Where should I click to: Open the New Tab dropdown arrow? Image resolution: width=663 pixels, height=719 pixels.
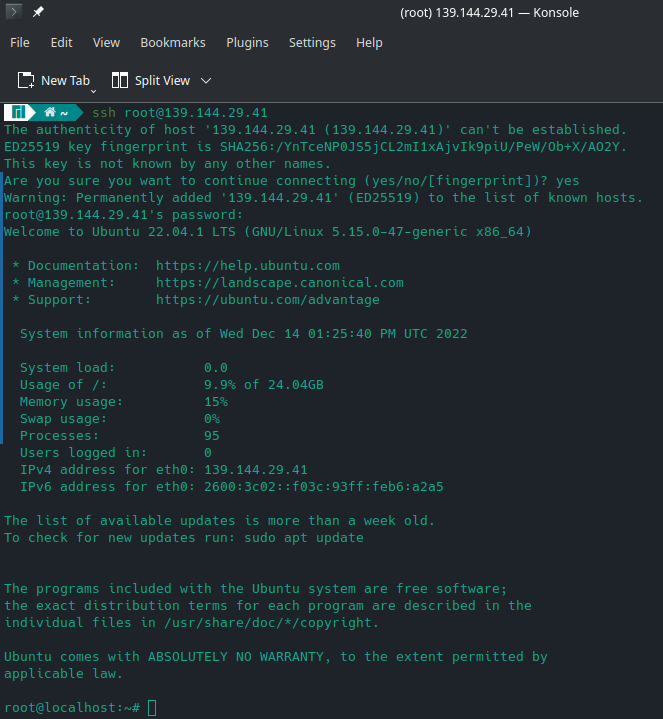pyautogui.click(x=94, y=91)
